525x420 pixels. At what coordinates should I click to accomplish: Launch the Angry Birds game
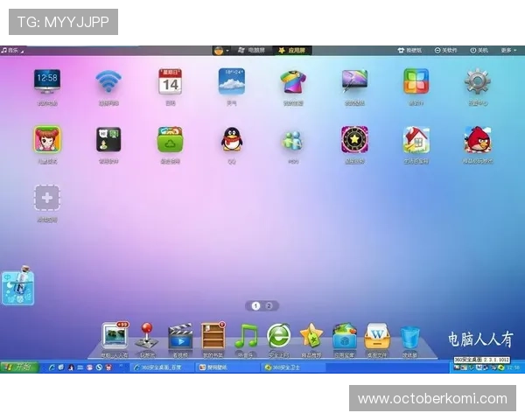click(x=478, y=139)
